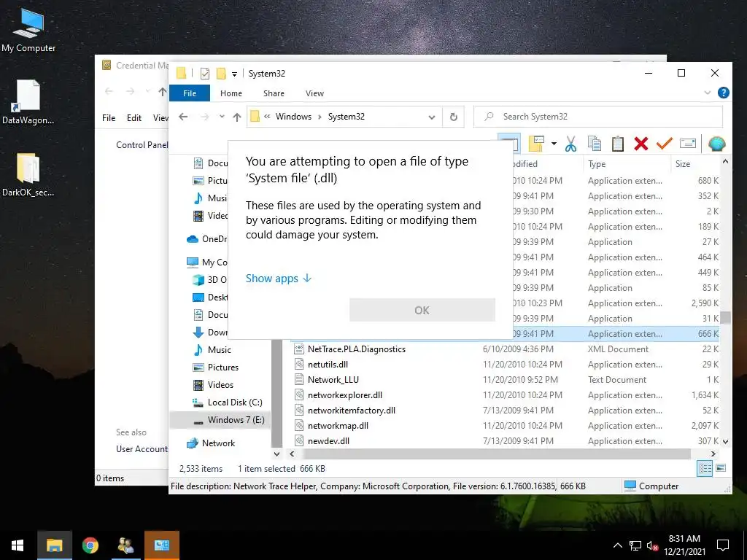747x560 pixels.
Task: Click the blue Help question mark icon
Action: [x=723, y=93]
